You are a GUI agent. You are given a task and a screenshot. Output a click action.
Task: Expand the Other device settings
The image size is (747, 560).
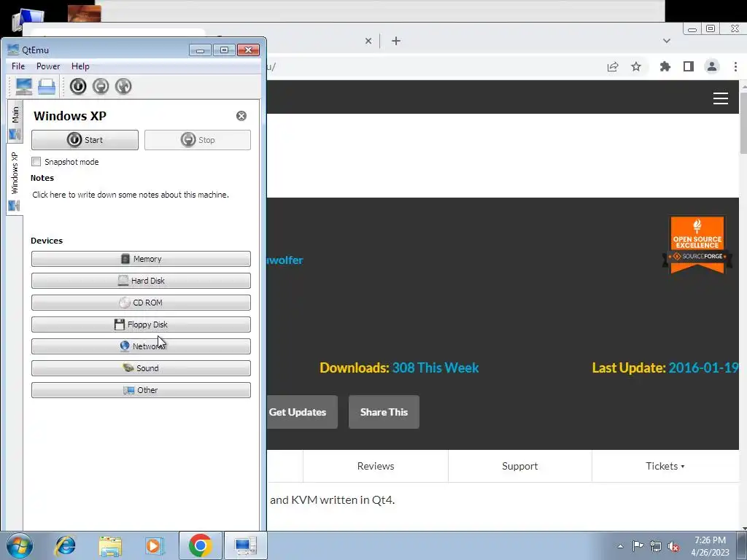pos(141,390)
